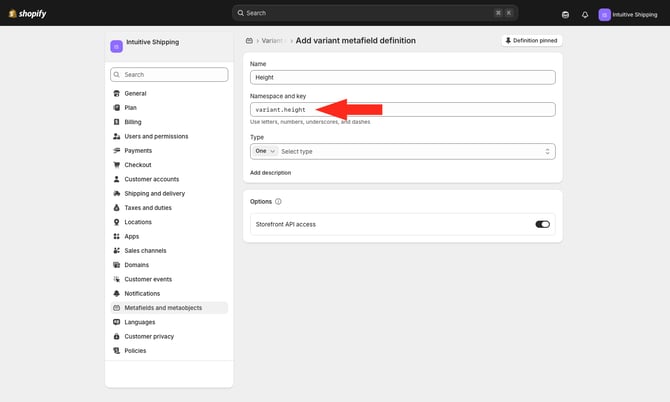670x402 pixels.
Task: Click the Policies icon
Action: (x=116, y=351)
